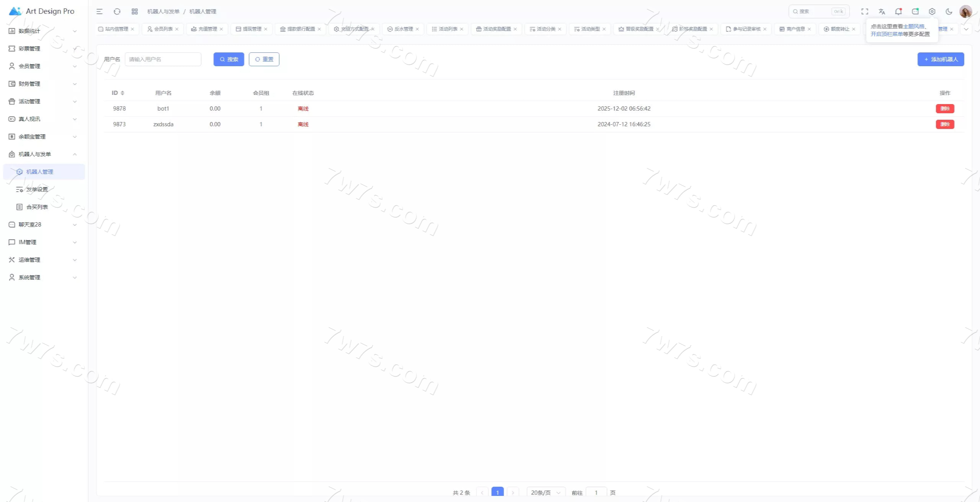Open the notification bell
The height and width of the screenshot is (502, 980).
tap(898, 11)
